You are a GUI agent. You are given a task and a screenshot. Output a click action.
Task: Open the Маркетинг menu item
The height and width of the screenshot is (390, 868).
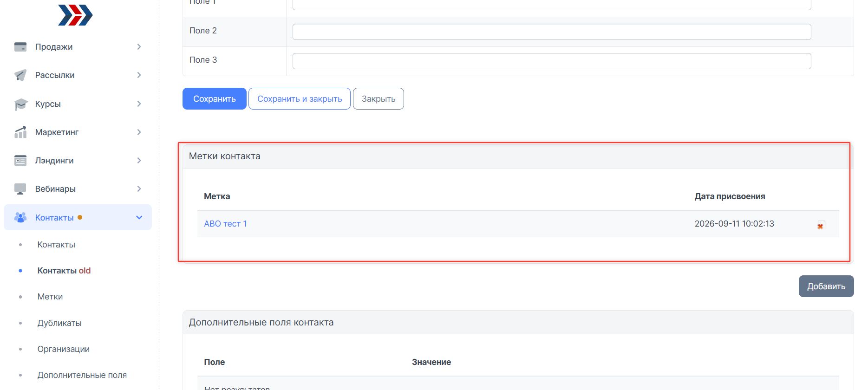coord(57,132)
